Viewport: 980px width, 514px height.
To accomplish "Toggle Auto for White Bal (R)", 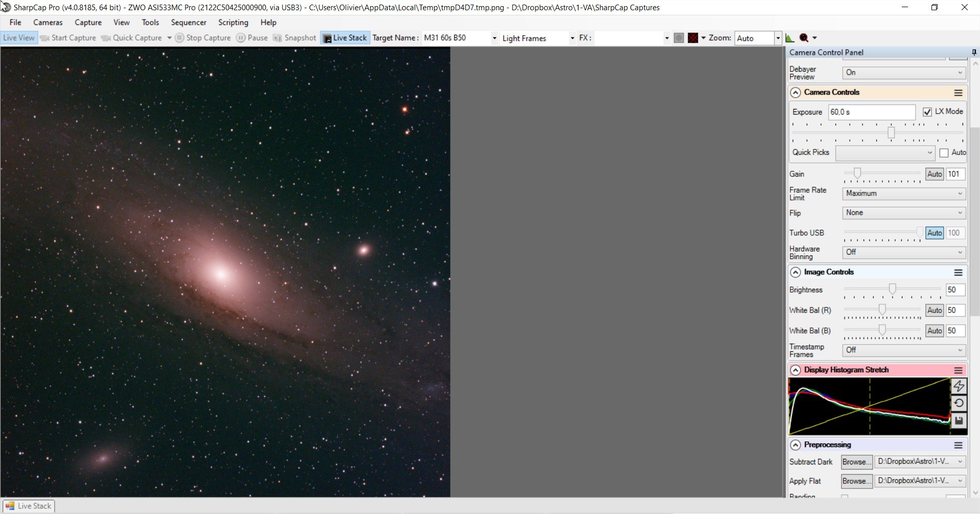I will 935,310.
